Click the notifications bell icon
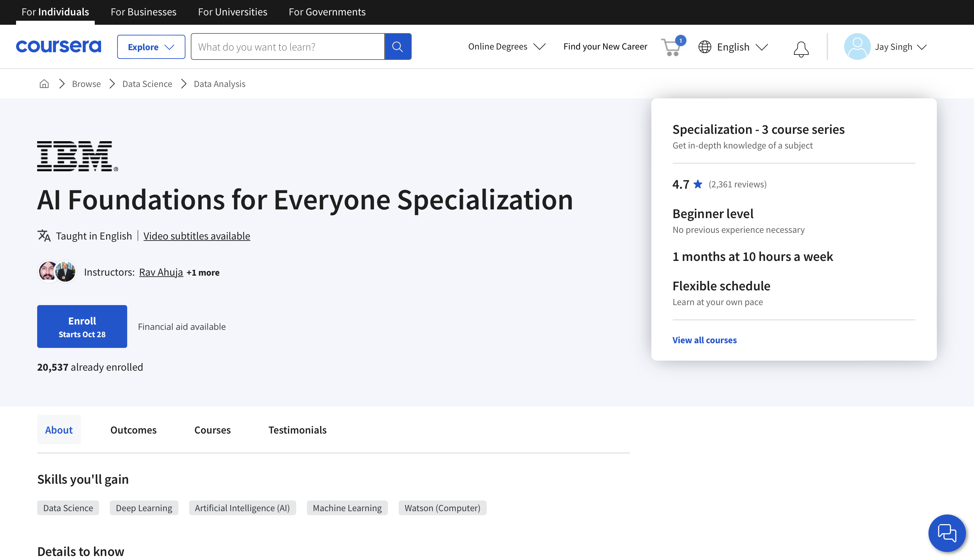974x560 pixels. coord(801,49)
